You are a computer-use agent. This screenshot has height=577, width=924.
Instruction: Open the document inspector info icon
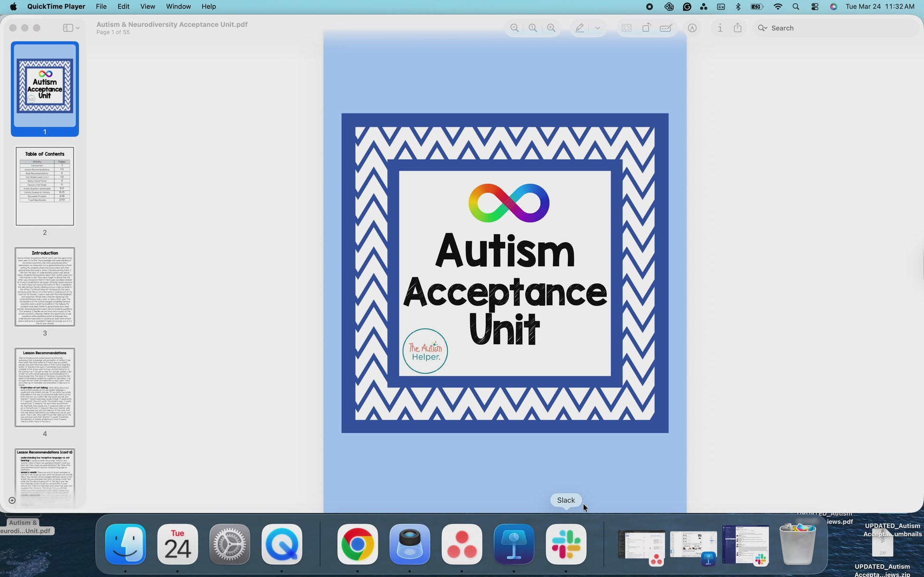720,28
